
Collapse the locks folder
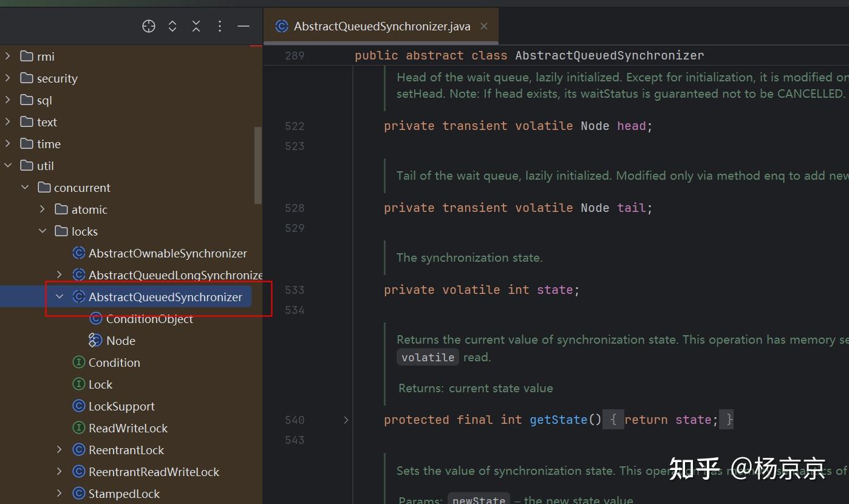pos(43,231)
